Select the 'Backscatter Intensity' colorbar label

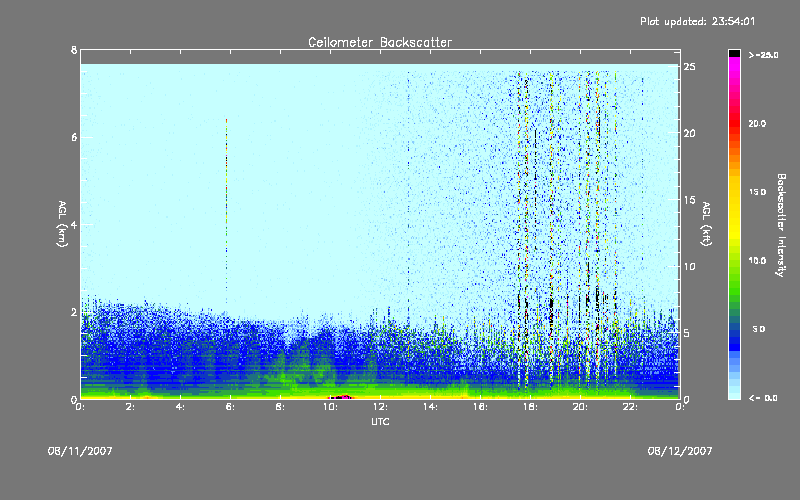(781, 225)
